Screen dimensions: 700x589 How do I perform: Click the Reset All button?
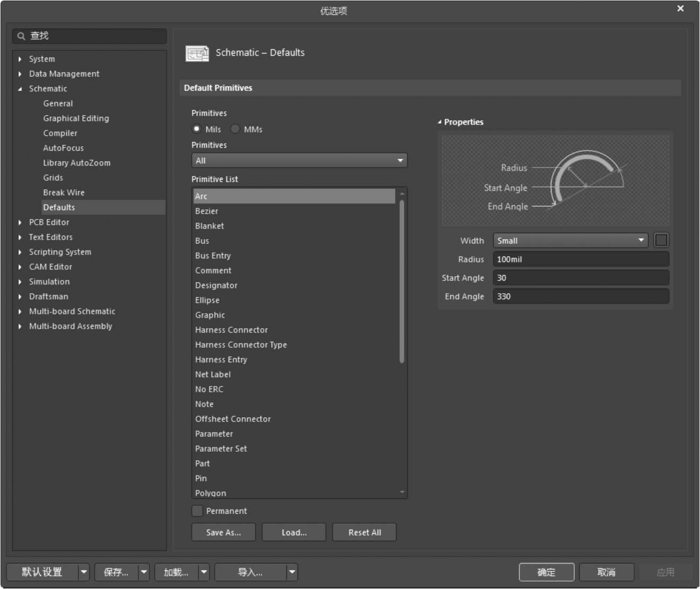364,532
